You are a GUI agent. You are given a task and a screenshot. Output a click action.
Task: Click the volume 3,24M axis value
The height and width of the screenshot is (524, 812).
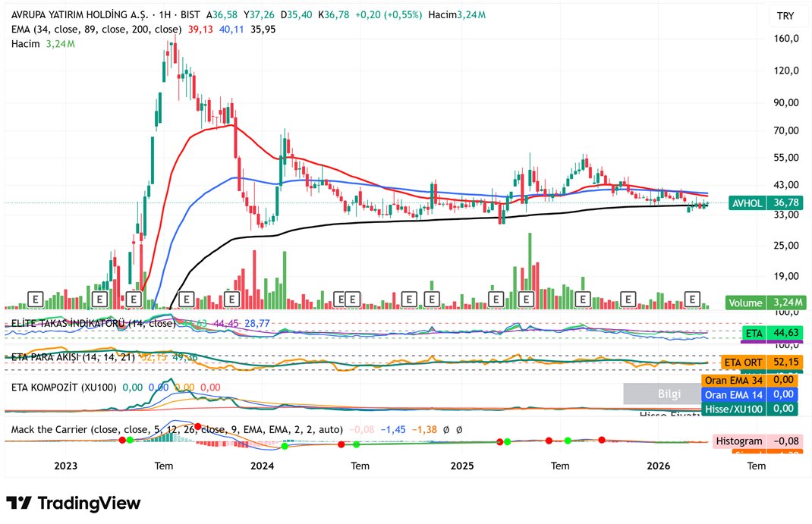788,303
